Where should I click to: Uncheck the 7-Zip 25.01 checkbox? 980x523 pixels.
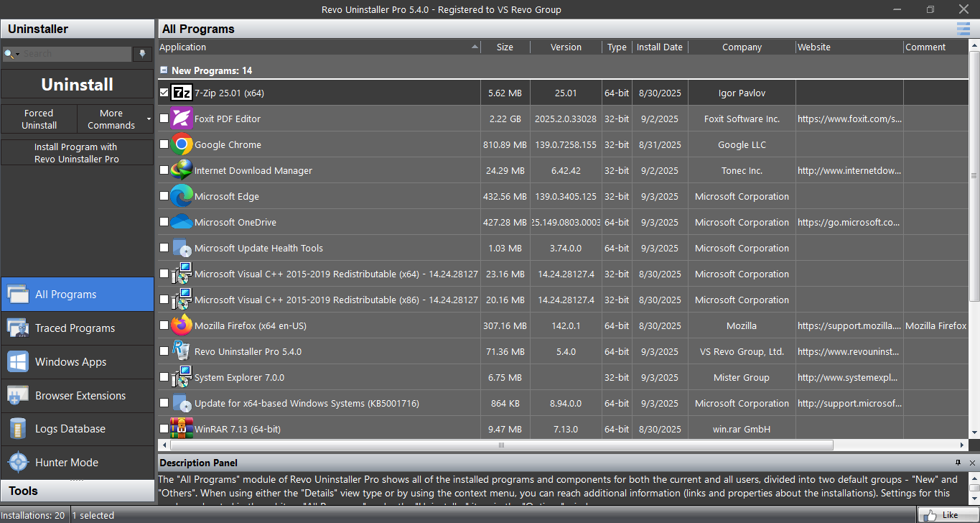pyautogui.click(x=164, y=93)
